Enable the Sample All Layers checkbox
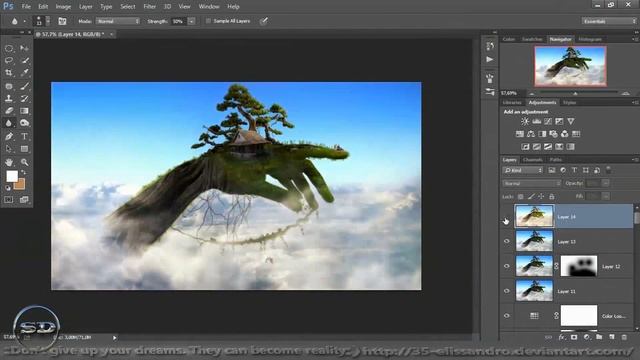640x360 pixels. [208, 21]
